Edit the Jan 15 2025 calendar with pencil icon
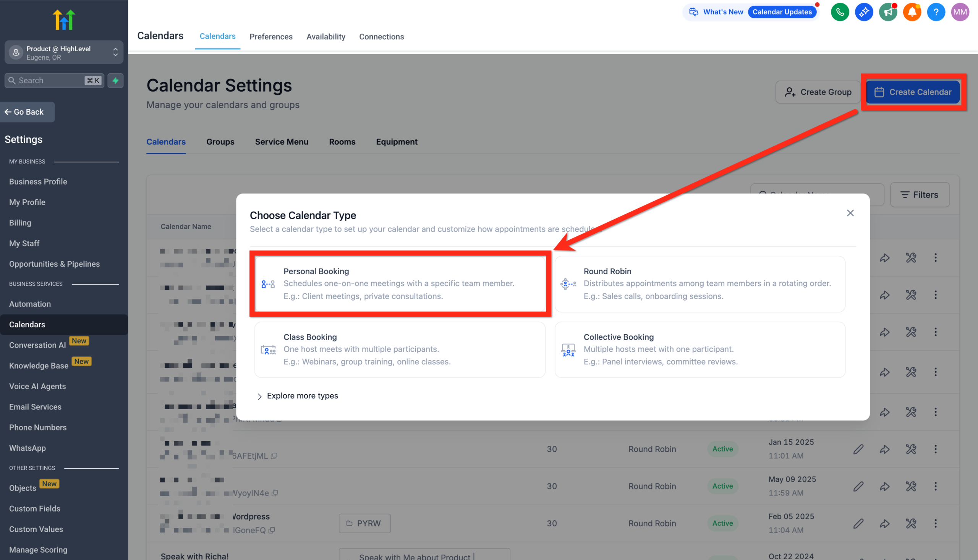The height and width of the screenshot is (560, 978). [858, 449]
